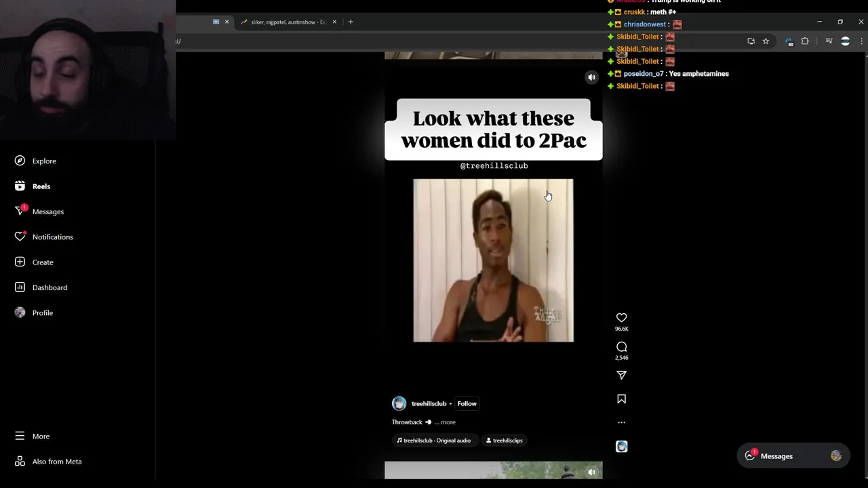
Task: Share the reel with paper plane icon
Action: coord(621,375)
